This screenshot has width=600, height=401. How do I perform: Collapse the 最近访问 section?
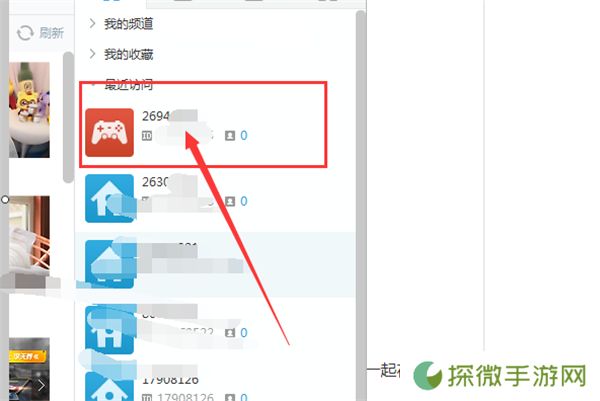tap(92, 85)
